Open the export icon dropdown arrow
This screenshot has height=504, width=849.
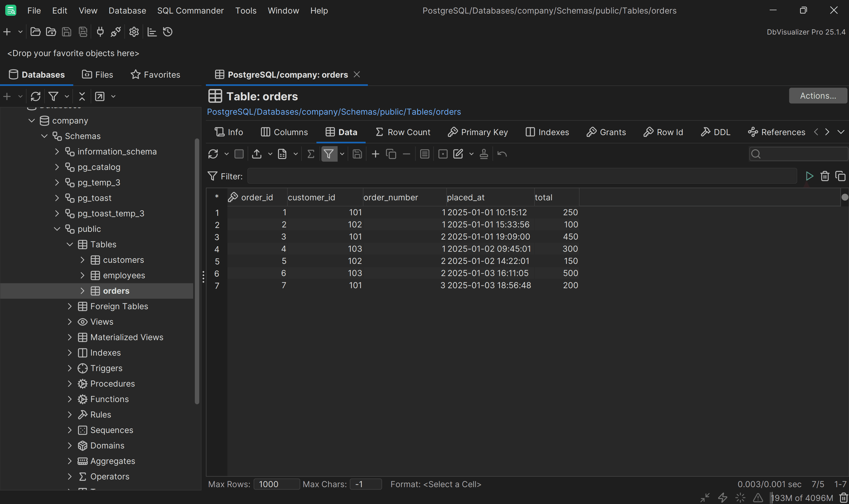[x=270, y=154]
